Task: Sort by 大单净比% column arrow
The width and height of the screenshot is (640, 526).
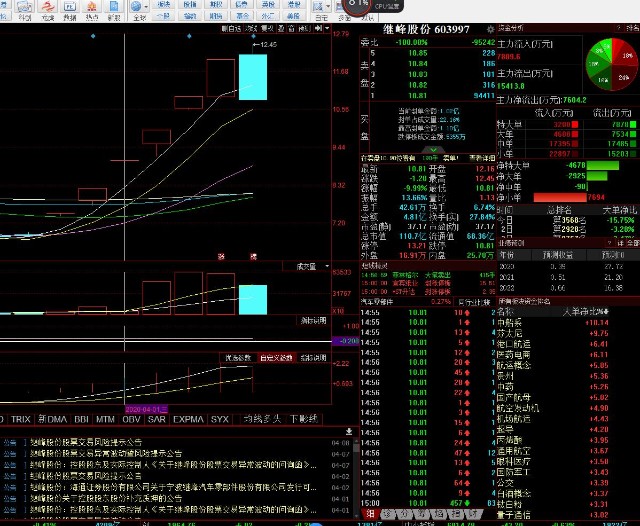Action: point(606,312)
